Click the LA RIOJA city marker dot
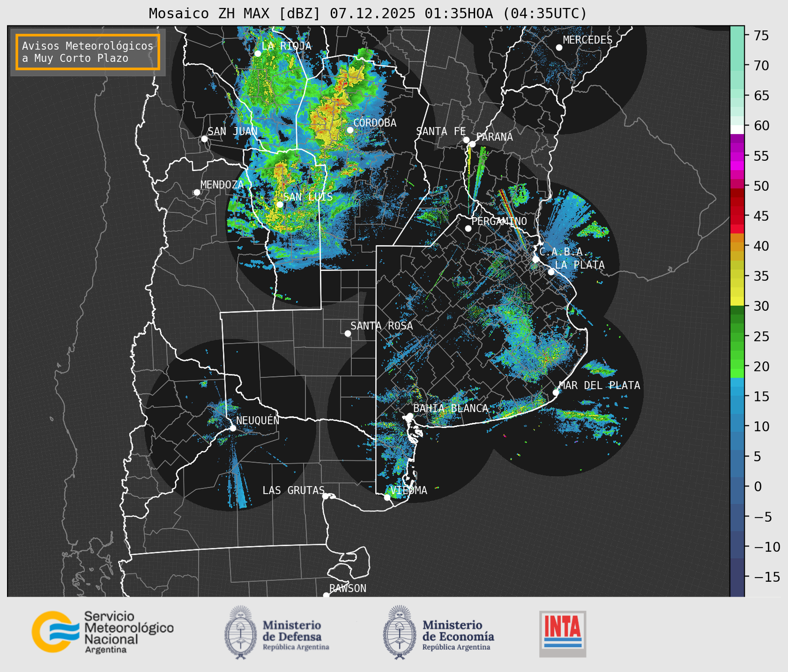Image resolution: width=788 pixels, height=672 pixels. pyautogui.click(x=257, y=54)
